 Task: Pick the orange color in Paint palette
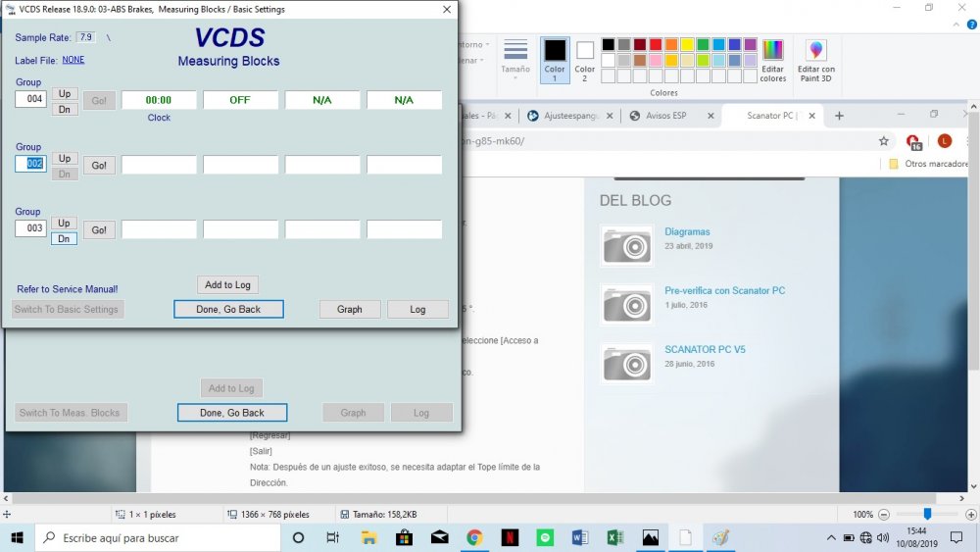(x=671, y=44)
